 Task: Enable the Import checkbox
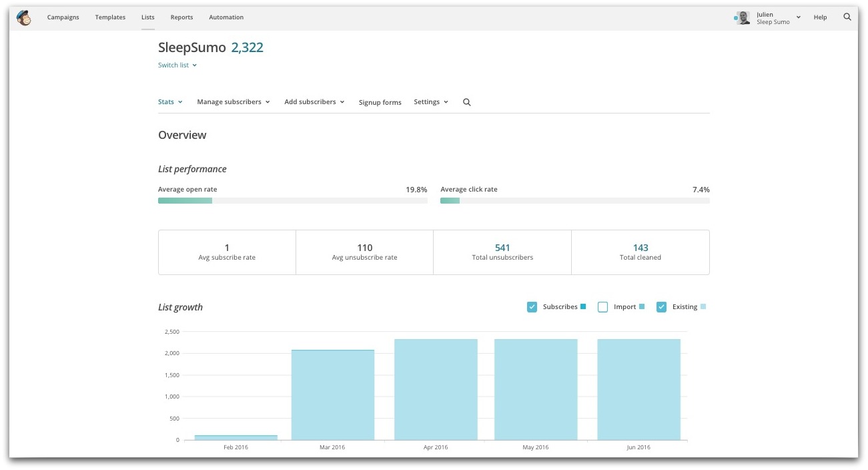[x=602, y=307]
